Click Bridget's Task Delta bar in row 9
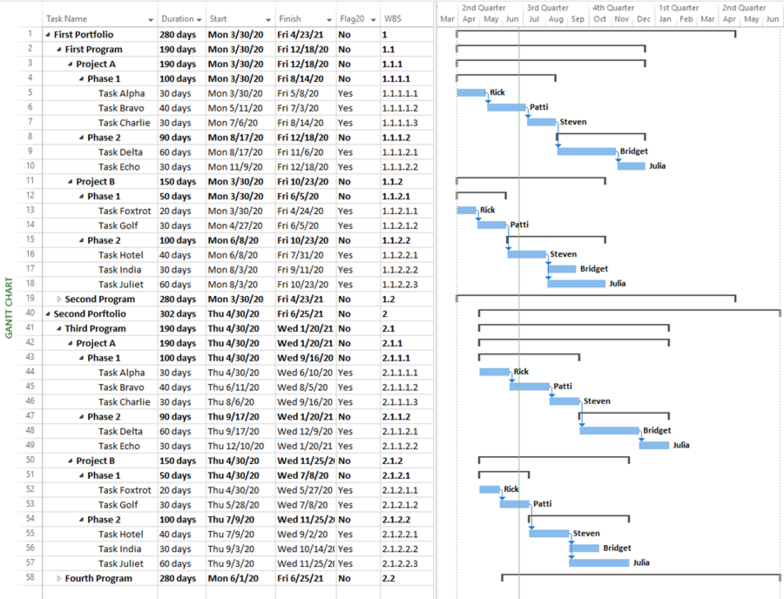The height and width of the screenshot is (599, 784). (587, 151)
